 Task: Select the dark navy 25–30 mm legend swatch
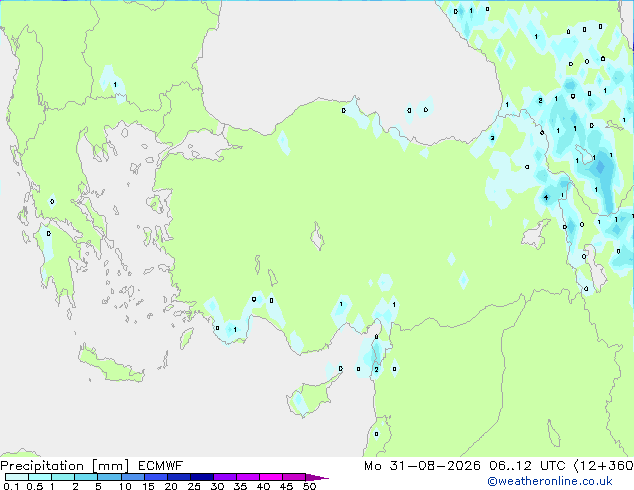[202, 477]
